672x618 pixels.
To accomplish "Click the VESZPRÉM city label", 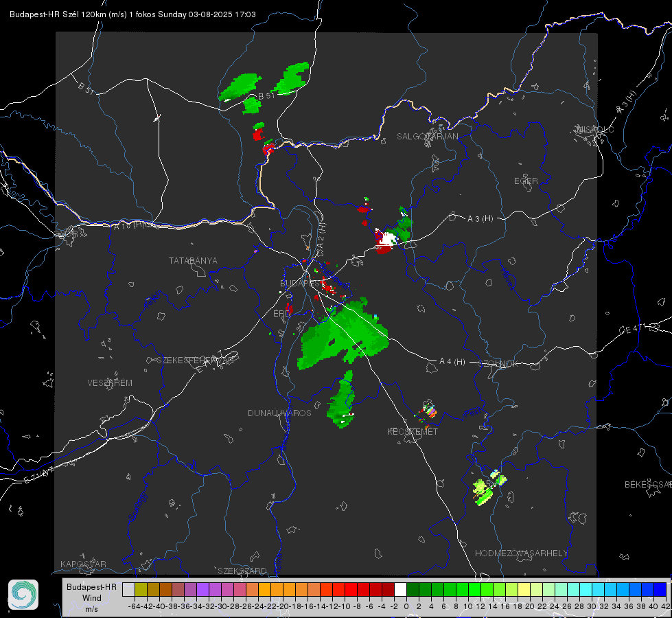I will click(x=110, y=382).
